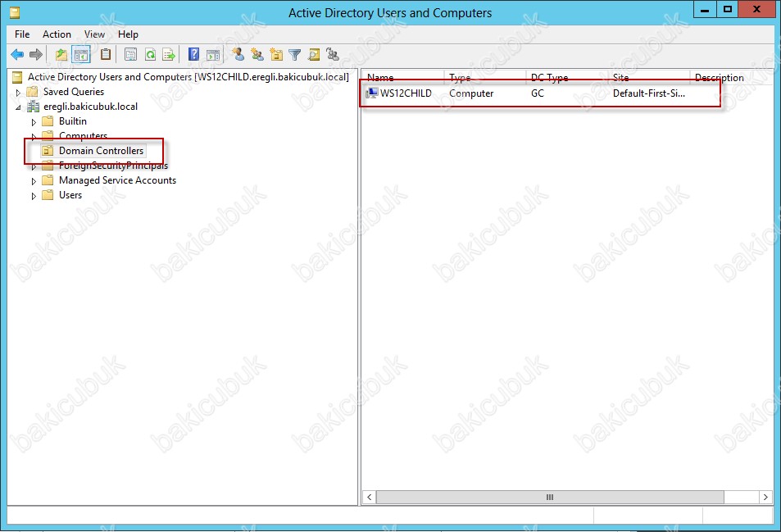Maximize the Active Directory Users and Computers window
This screenshot has height=532, width=781.
pos(728,10)
